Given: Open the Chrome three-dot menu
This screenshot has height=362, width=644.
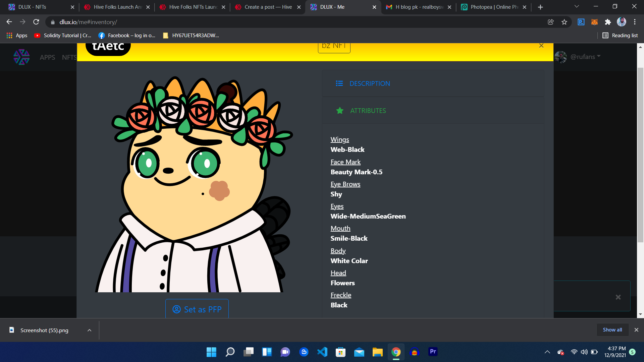Looking at the screenshot, I should click(x=635, y=22).
